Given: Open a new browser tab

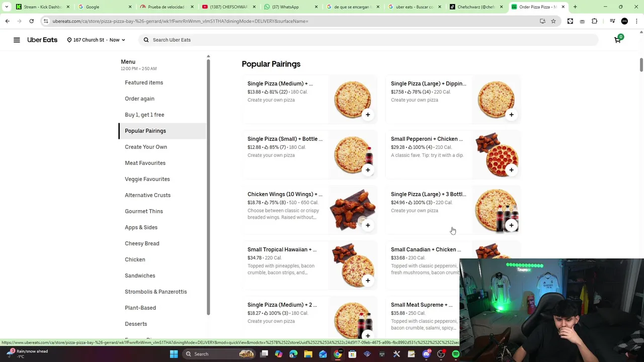Looking at the screenshot, I should click(x=575, y=7).
